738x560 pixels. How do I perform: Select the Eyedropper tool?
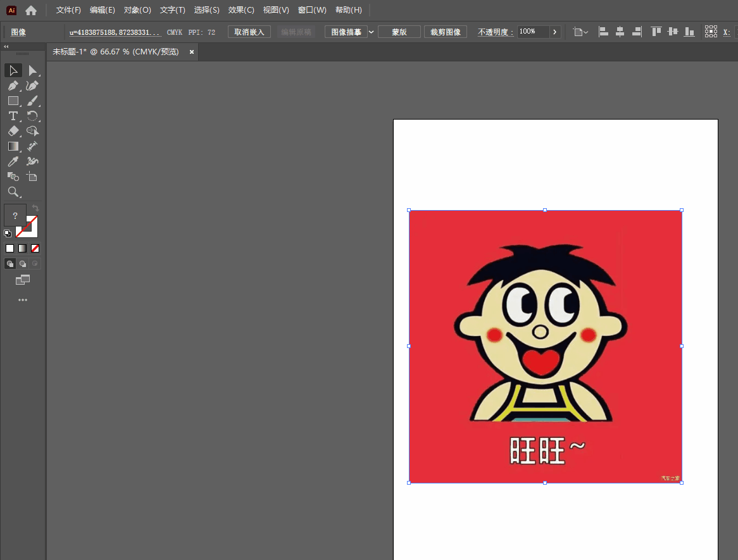[13, 161]
